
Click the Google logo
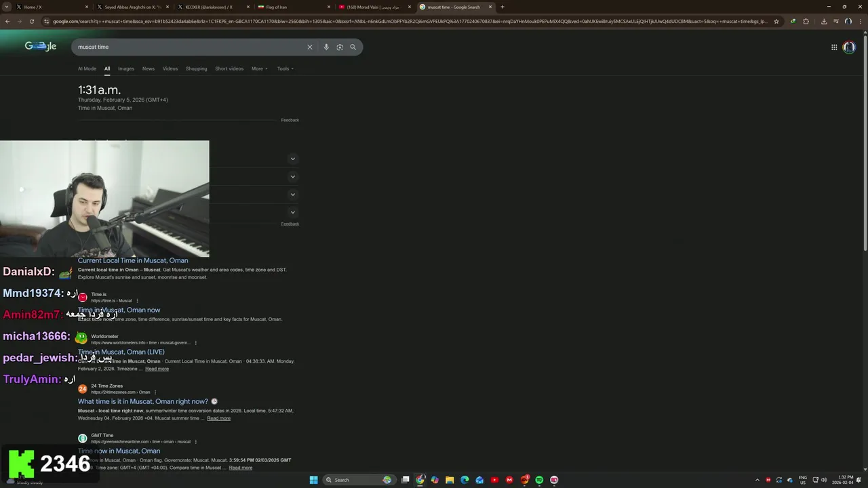pyautogui.click(x=41, y=46)
